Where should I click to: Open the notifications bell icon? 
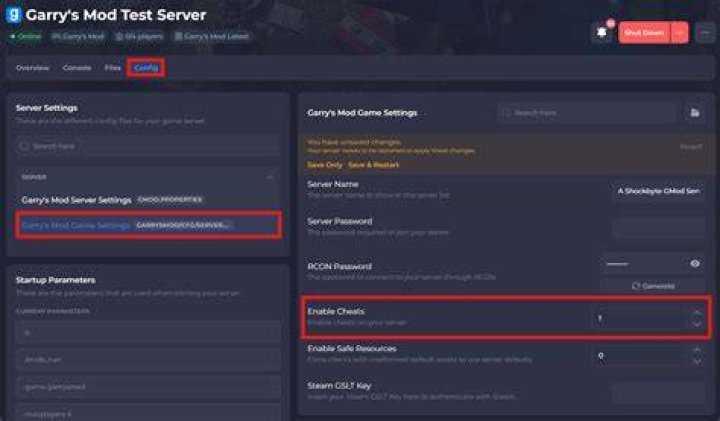602,33
